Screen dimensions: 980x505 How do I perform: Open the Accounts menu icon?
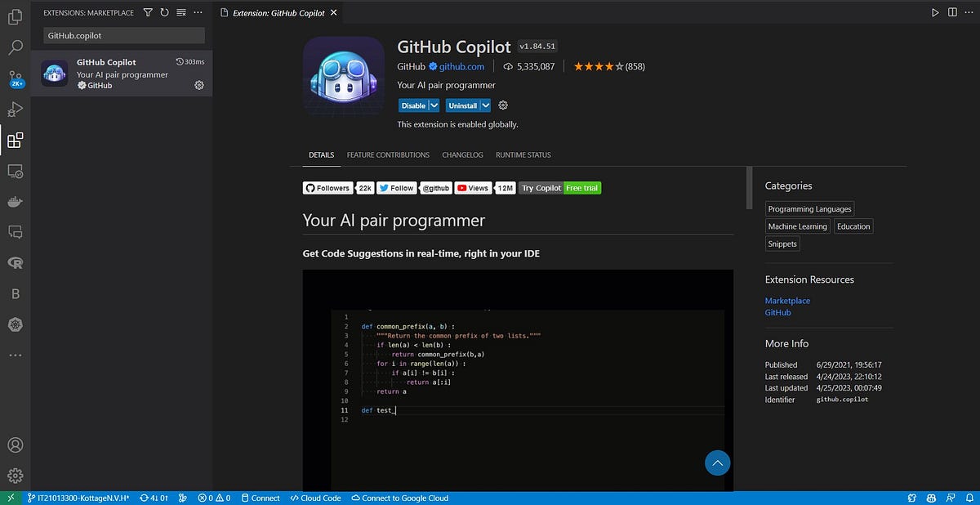pyautogui.click(x=15, y=445)
